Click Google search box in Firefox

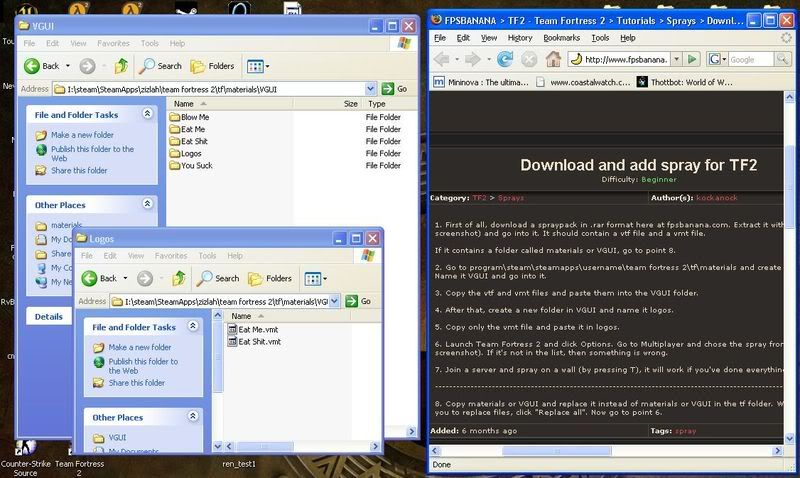(x=751, y=59)
